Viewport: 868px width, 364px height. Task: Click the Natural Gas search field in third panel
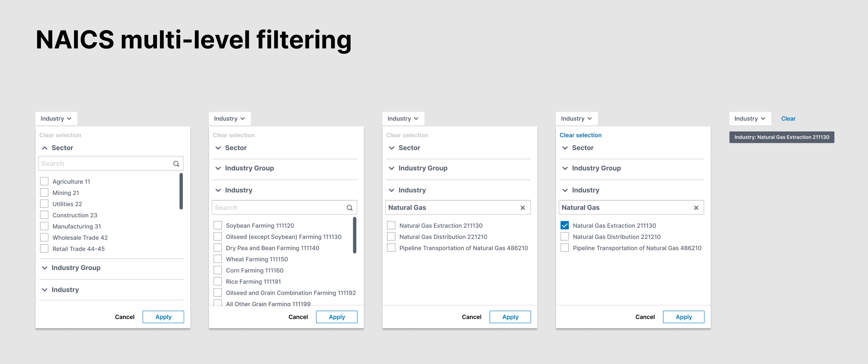point(458,208)
